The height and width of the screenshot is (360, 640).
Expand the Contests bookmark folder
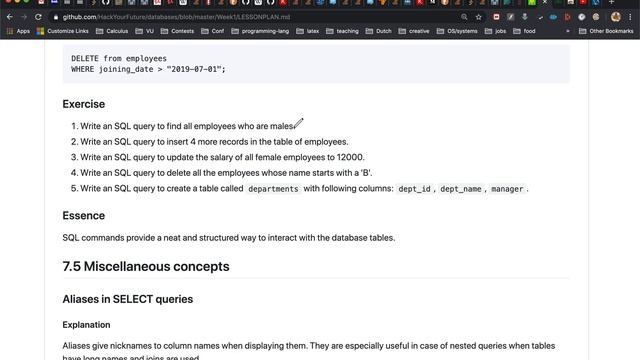coord(177,31)
